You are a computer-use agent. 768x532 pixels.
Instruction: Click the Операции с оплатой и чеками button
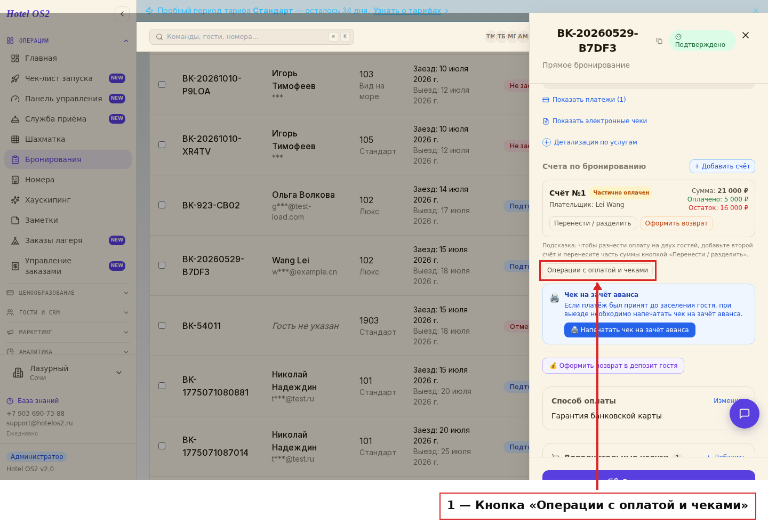pyautogui.click(x=598, y=270)
